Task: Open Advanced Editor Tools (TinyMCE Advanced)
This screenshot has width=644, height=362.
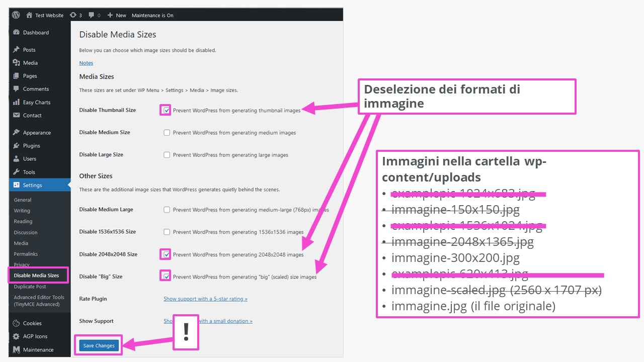Action: (39, 301)
